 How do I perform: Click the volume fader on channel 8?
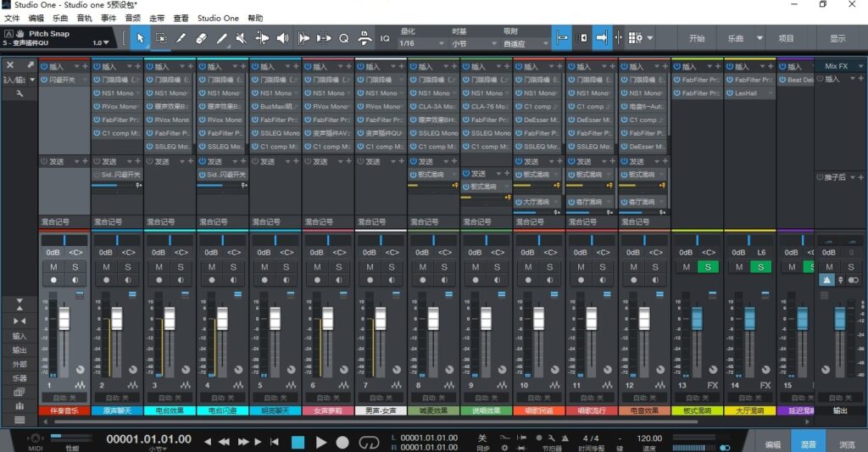click(433, 319)
